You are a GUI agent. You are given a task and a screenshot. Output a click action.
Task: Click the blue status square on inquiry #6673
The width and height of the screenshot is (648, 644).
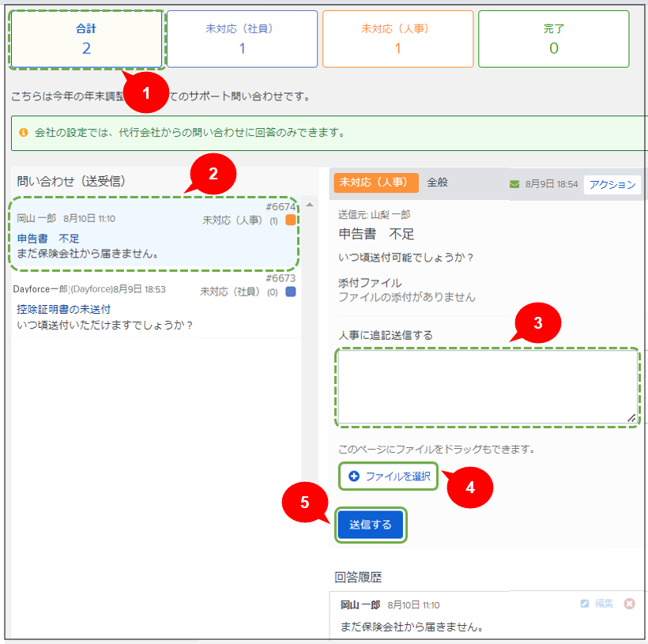290,292
